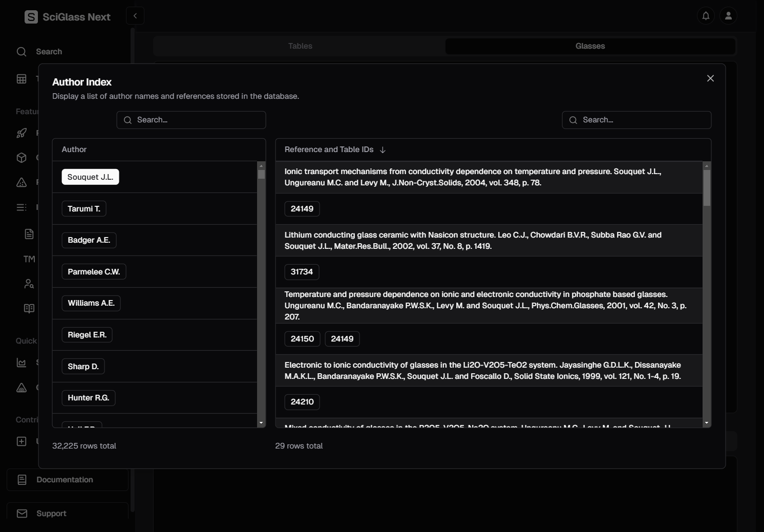This screenshot has height=532, width=764.
Task: Collapse the sidebar with the chevron button
Action: point(135,16)
